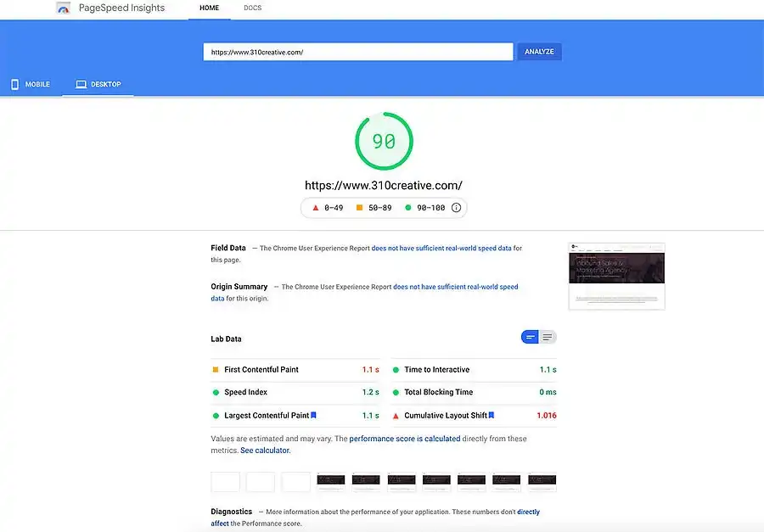Image resolution: width=764 pixels, height=532 pixels.
Task: Click the score legend info icon
Action: pyautogui.click(x=456, y=208)
